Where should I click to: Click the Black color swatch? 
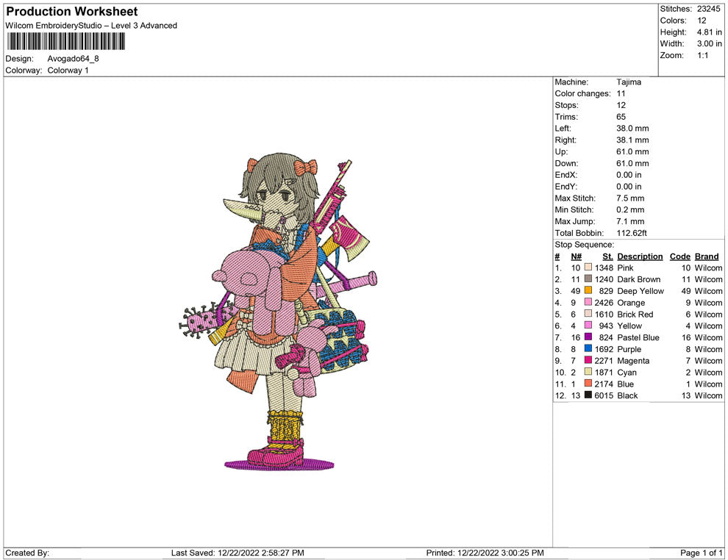588,395
